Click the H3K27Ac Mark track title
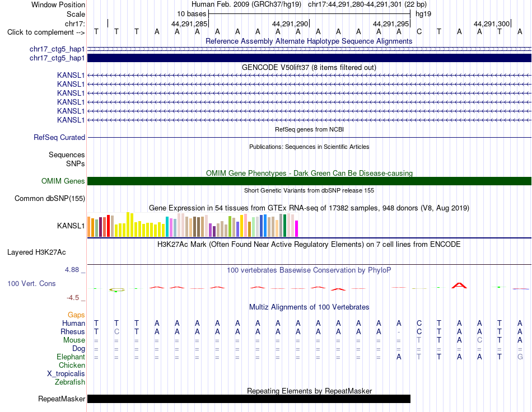 [x=309, y=245]
